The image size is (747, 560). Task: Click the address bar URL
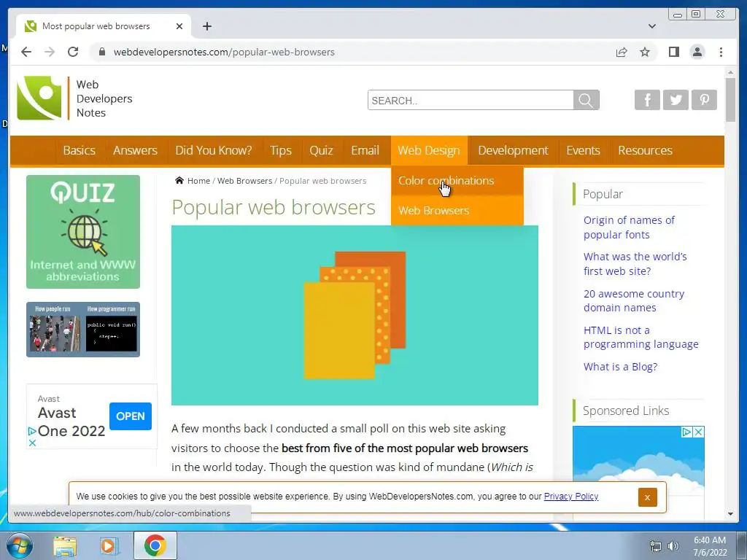[x=224, y=52]
